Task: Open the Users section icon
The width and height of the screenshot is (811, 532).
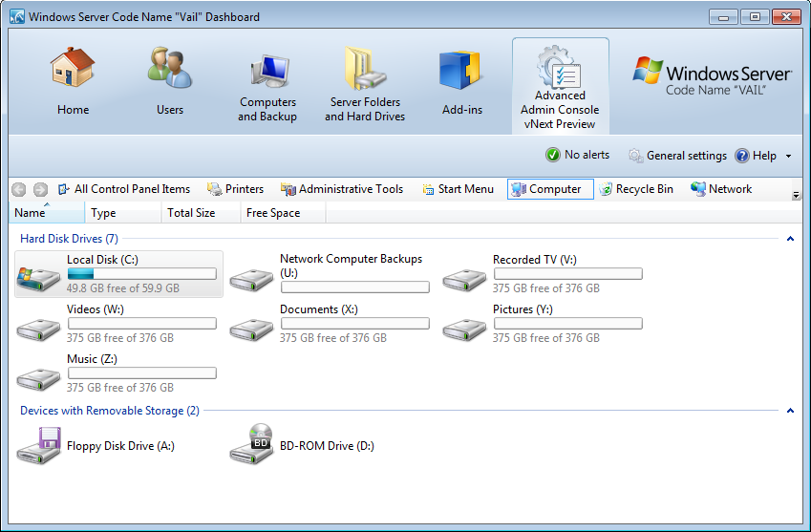Action: (170, 67)
